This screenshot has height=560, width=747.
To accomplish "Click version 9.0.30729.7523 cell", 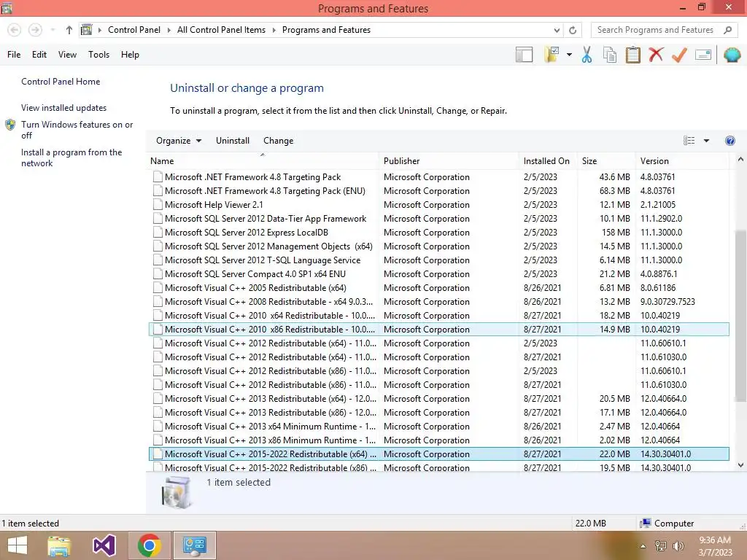I will point(667,301).
